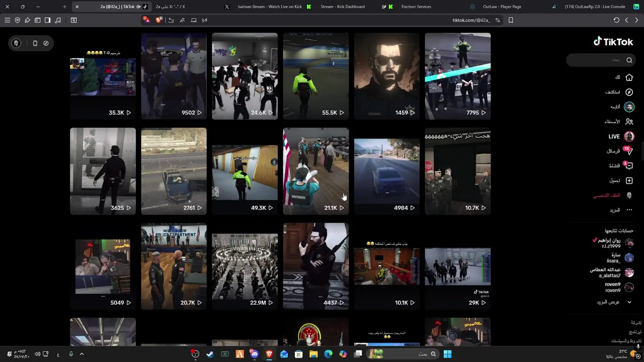This screenshot has height=362, width=644.
Task: Play the video with 20.7K views
Action: tap(174, 266)
